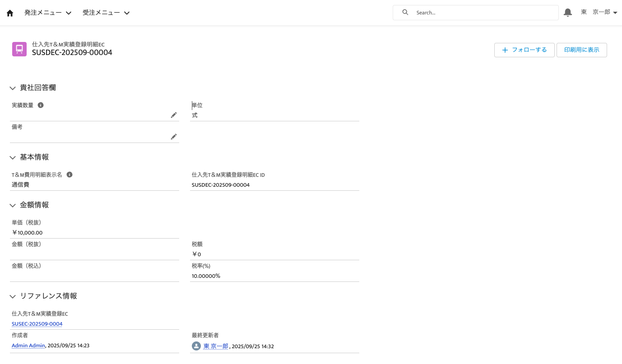Show info tooltip for 実績数量
The width and height of the screenshot is (622, 364).
click(41, 105)
